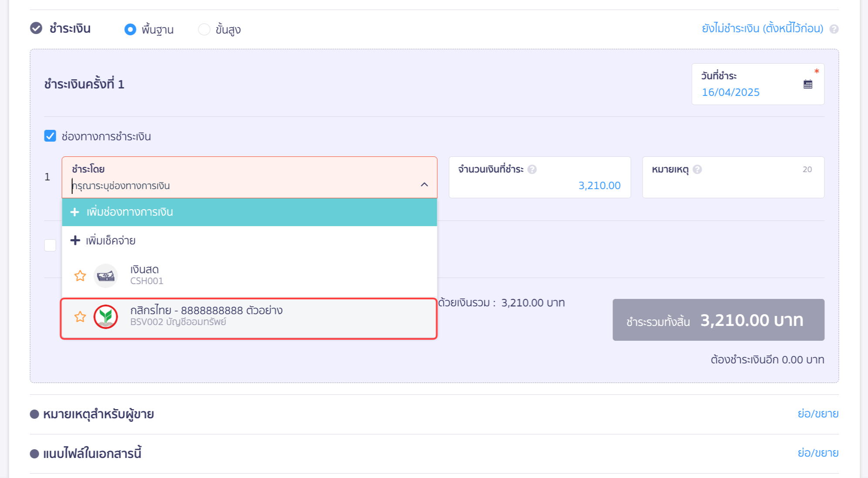Click the plus icon for เพิ่มช่องทางการเงิน
Screen dimensions: 868x478
[x=75, y=212]
